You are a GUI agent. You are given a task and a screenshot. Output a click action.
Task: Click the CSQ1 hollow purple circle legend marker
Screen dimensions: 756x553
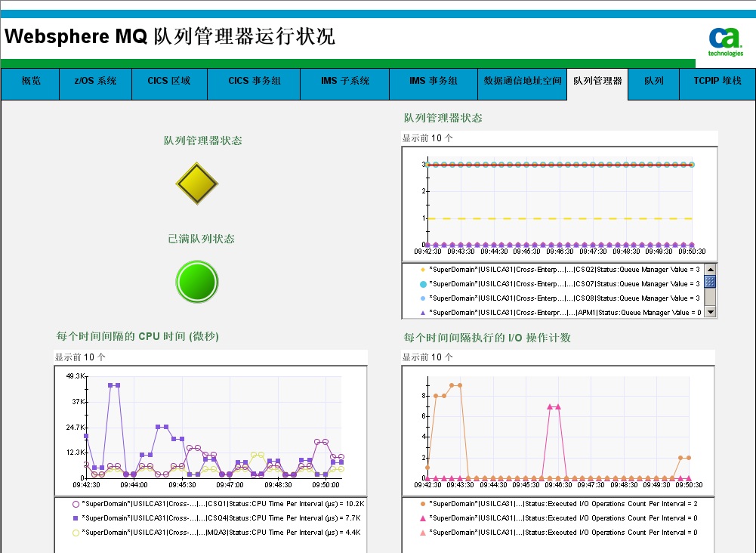click(76, 504)
